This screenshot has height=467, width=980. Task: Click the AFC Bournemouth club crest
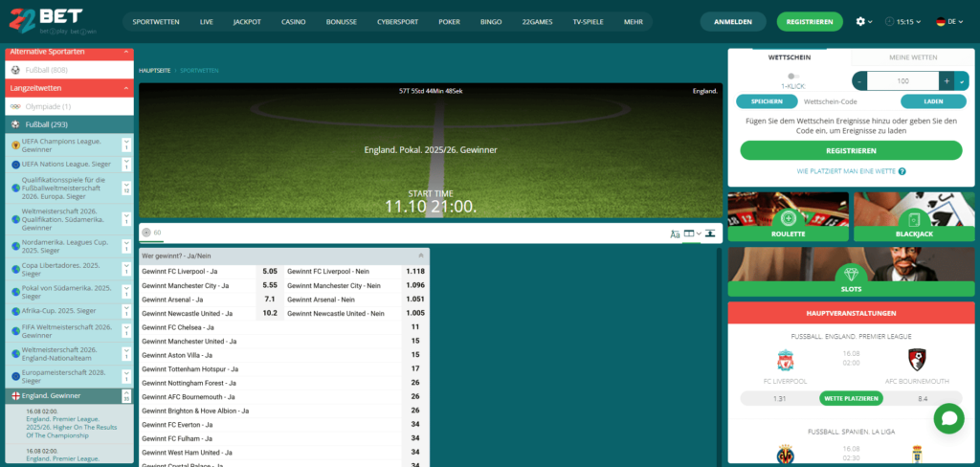[x=917, y=358]
